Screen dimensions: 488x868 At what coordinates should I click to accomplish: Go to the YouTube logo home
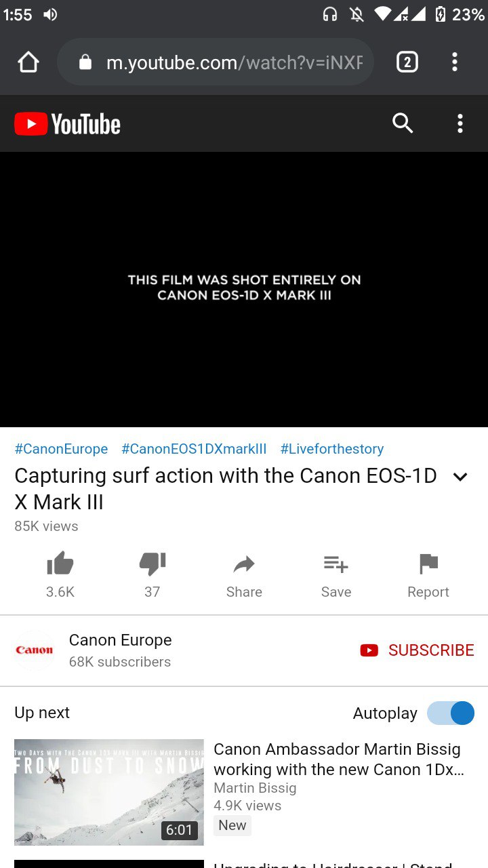(67, 124)
